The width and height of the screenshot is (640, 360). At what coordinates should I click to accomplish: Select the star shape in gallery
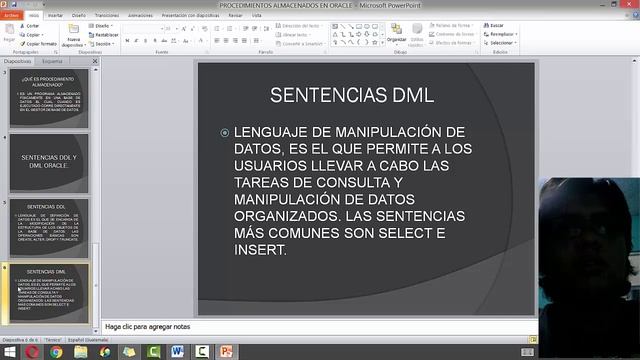(375, 42)
